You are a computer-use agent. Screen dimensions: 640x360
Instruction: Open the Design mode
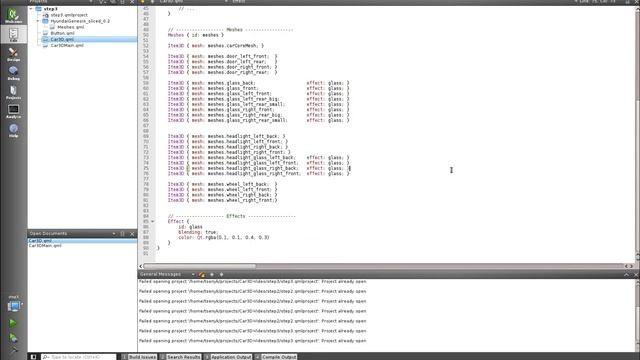(13, 54)
